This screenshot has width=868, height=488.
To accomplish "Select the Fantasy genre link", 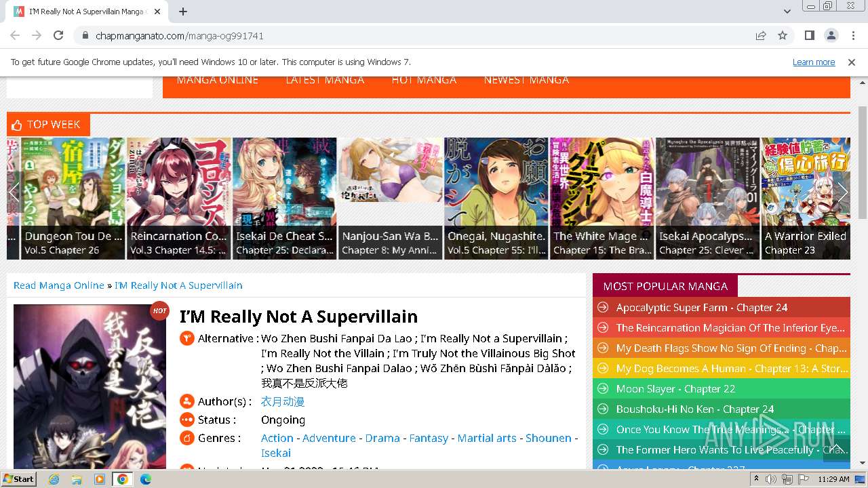I will (x=429, y=438).
